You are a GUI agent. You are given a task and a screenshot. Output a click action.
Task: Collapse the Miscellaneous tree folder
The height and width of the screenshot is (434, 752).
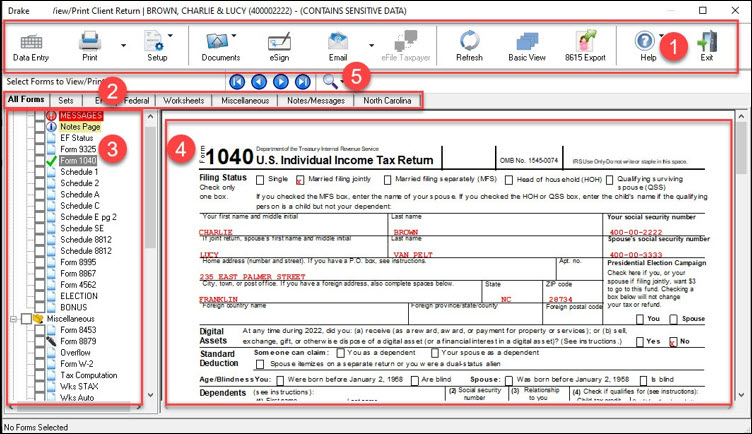(13, 319)
